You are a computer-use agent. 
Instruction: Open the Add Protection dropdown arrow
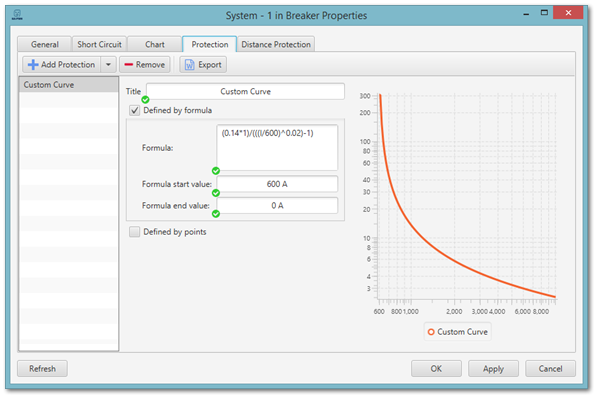click(108, 65)
